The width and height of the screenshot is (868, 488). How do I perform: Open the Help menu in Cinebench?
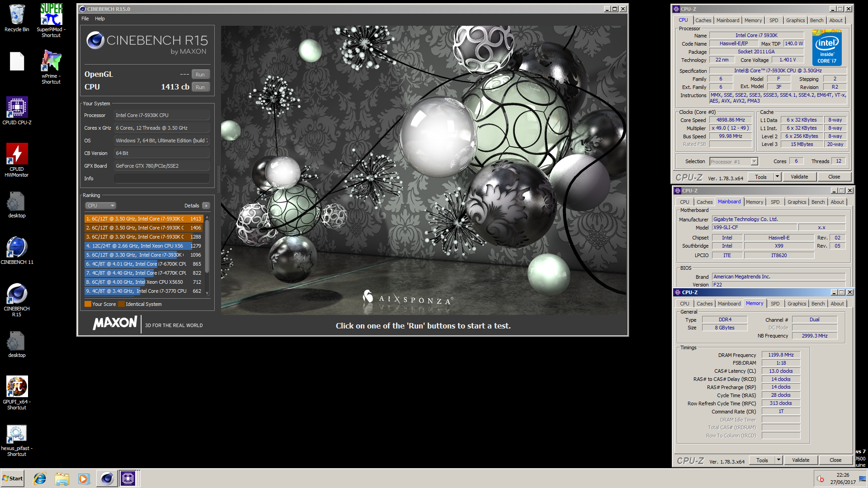pyautogui.click(x=100, y=19)
